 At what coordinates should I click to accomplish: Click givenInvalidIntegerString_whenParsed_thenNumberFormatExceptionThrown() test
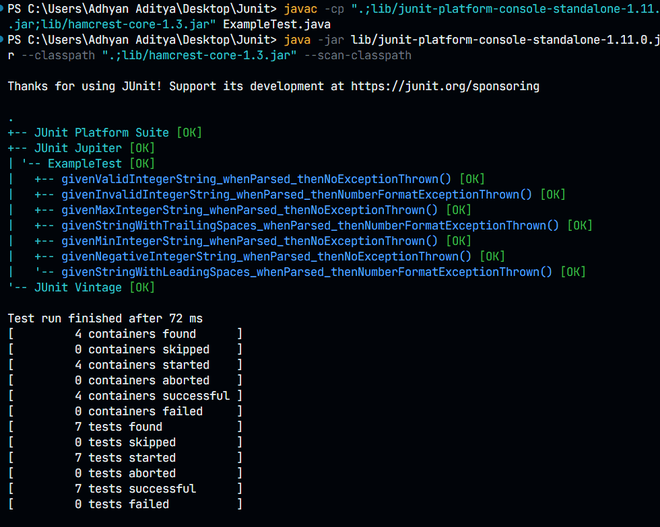click(x=296, y=195)
